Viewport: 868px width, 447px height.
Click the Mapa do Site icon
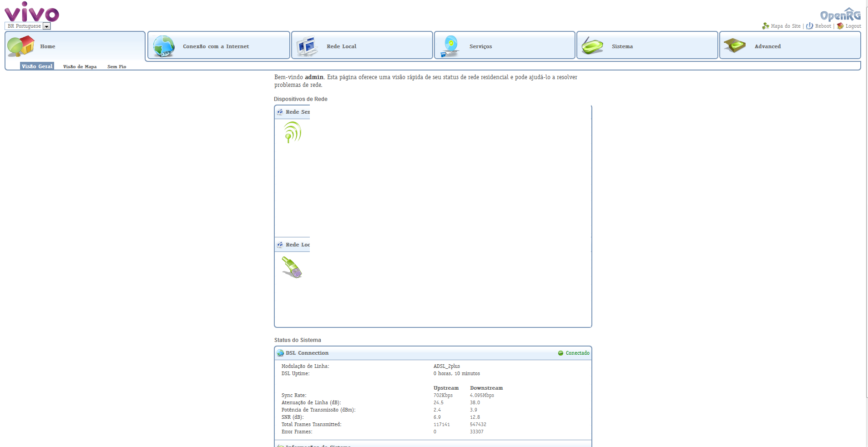[x=766, y=26]
